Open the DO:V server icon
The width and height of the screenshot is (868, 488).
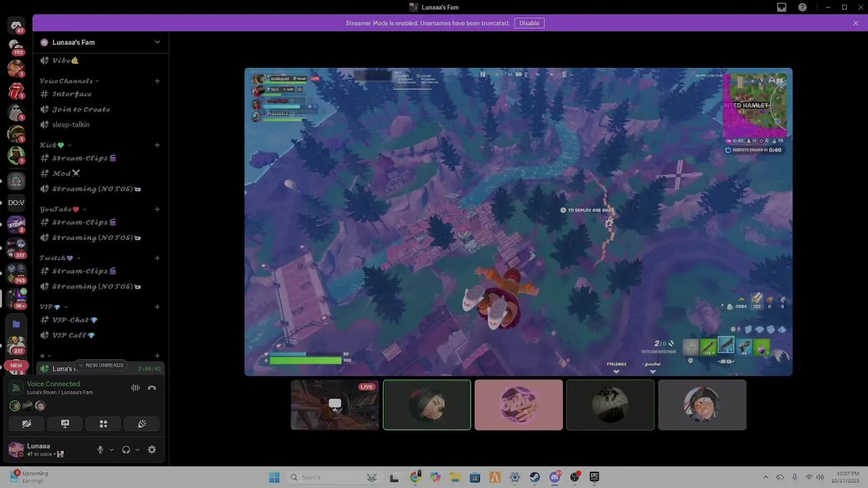click(16, 203)
